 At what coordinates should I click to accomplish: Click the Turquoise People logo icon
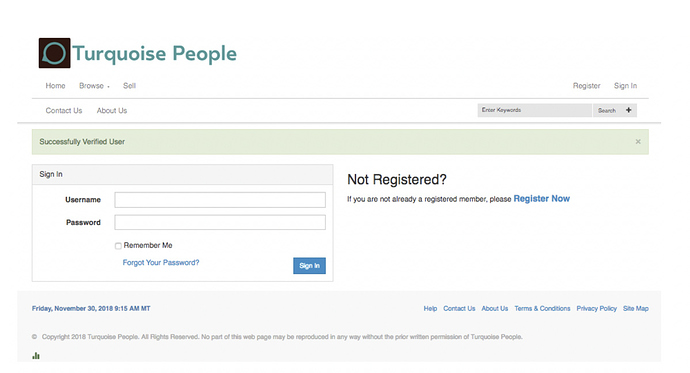coord(55,53)
